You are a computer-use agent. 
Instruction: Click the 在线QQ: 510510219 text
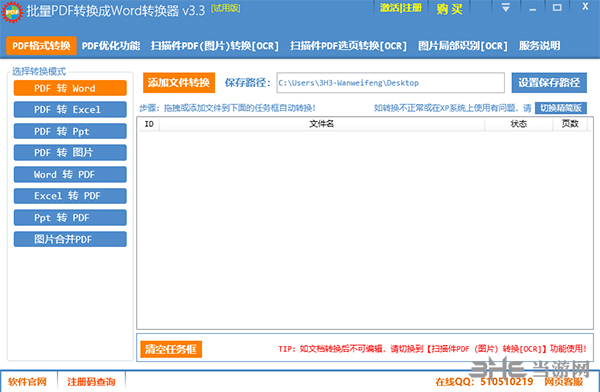tap(484, 382)
